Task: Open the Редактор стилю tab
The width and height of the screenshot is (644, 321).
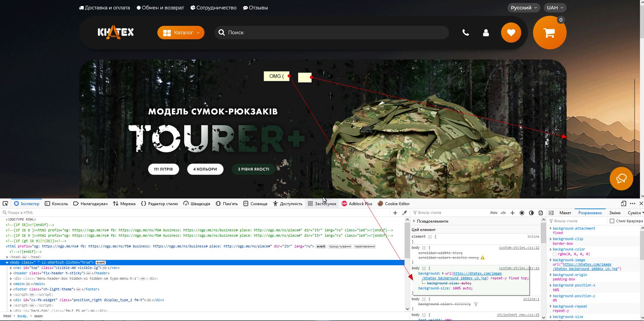Action: pos(159,203)
